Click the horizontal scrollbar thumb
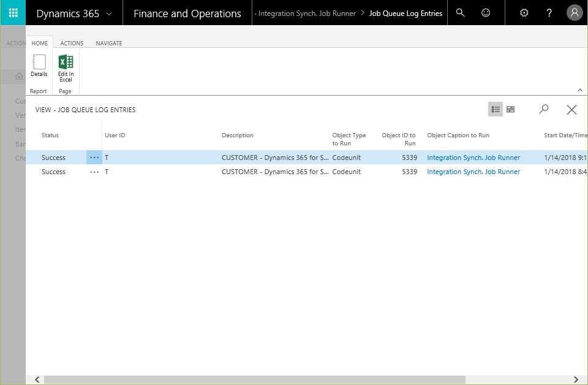Image resolution: width=588 pixels, height=385 pixels. click(x=255, y=379)
